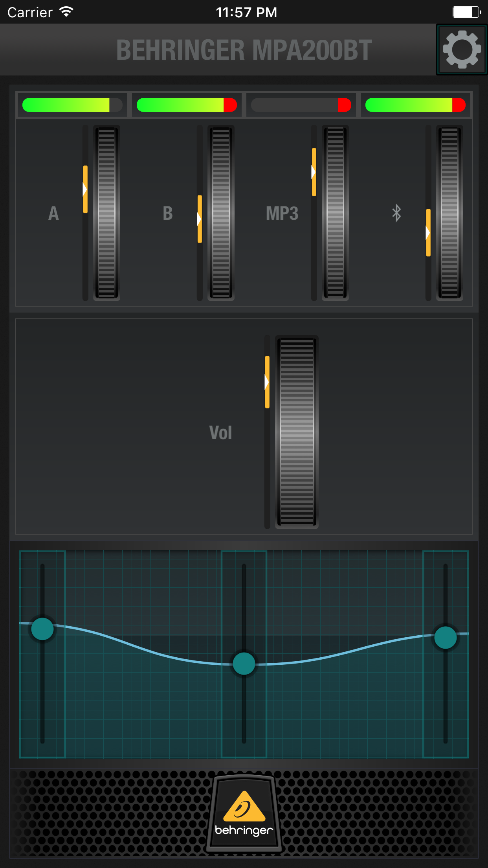Tap the Bluetooth channel icon
The image size is (488, 868).
click(x=396, y=213)
